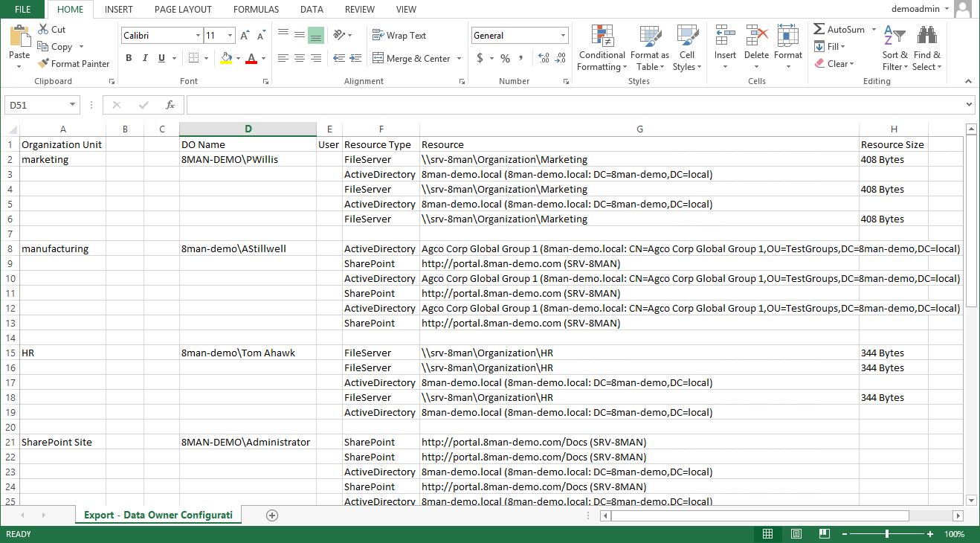The height and width of the screenshot is (543, 980).
Task: Click the Percent Style icon
Action: tap(505, 58)
